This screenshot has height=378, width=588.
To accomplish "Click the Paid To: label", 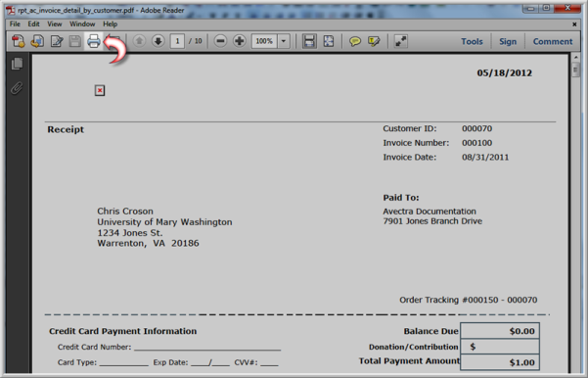I will tap(401, 198).
